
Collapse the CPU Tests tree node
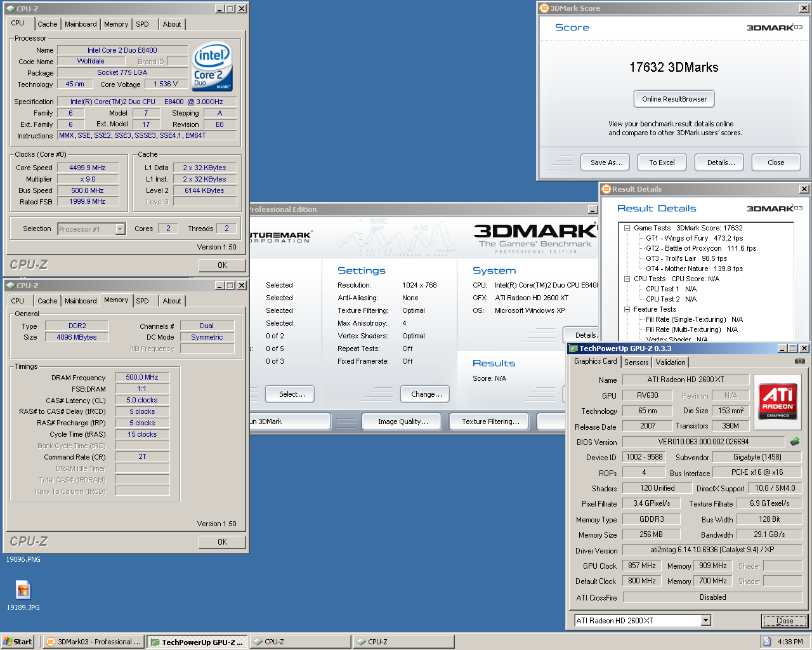coord(627,279)
